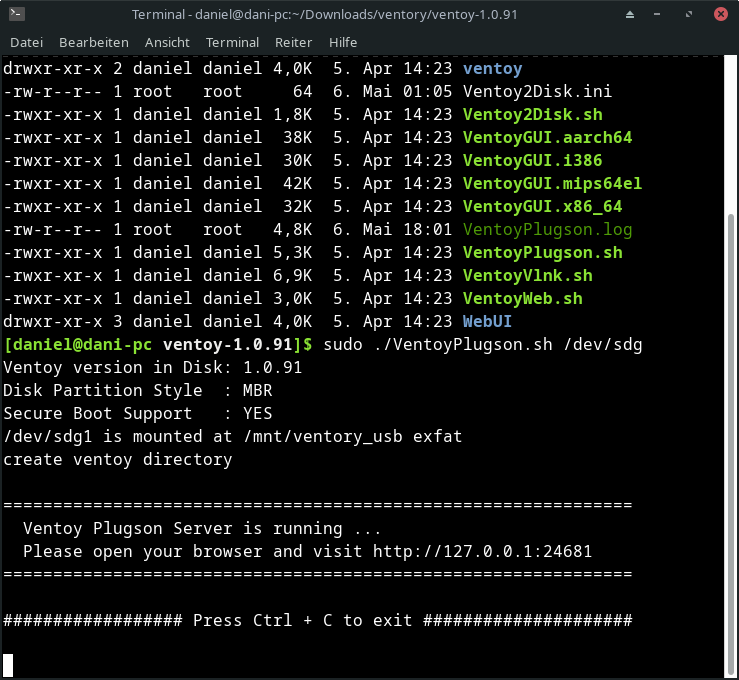Click the 01:05 timestamp of Ventoy2Disk.ini
The height and width of the screenshot is (680, 739).
point(427,91)
